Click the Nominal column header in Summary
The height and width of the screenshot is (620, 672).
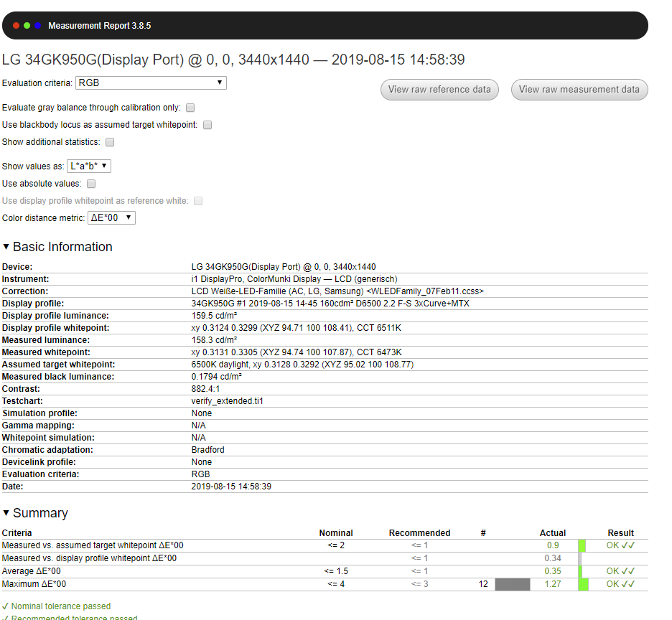click(x=336, y=533)
